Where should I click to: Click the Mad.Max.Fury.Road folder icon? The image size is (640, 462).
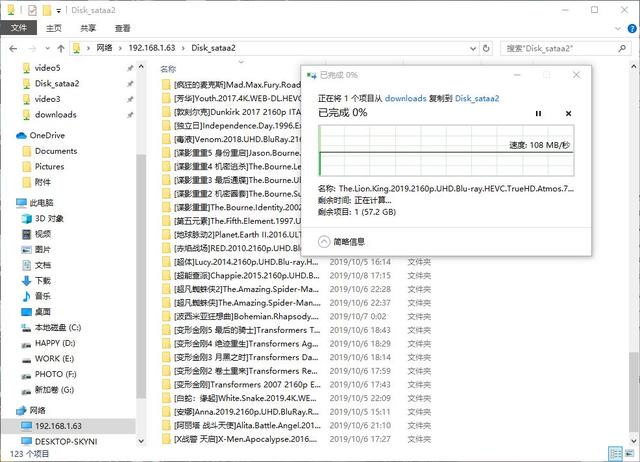click(x=166, y=84)
